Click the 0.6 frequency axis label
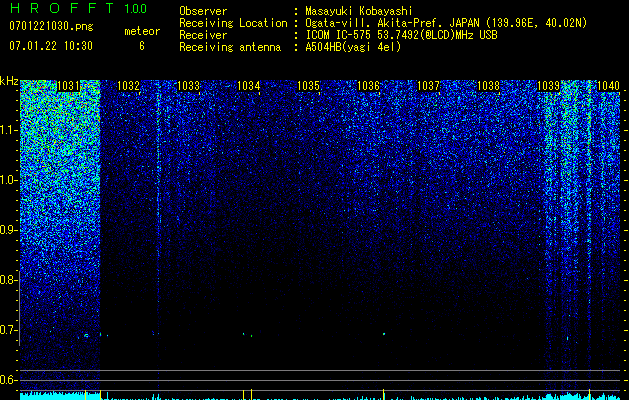Image resolution: width=629 pixels, height=400 pixels. [9, 380]
